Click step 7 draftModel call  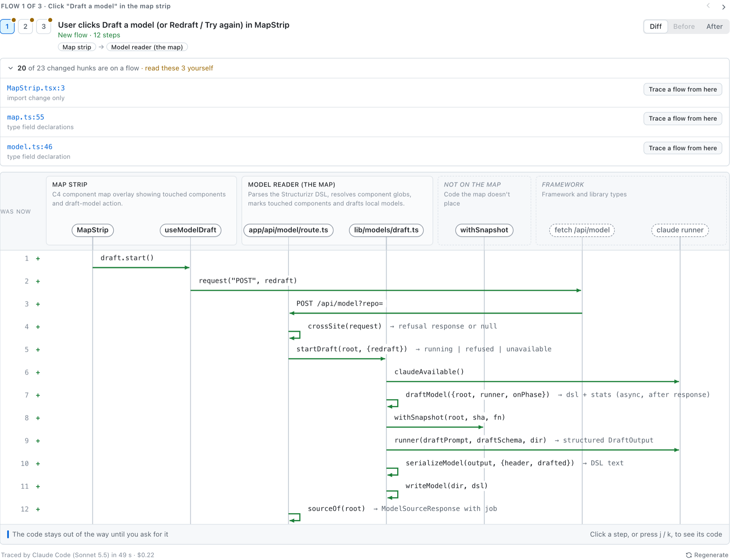[x=477, y=395]
